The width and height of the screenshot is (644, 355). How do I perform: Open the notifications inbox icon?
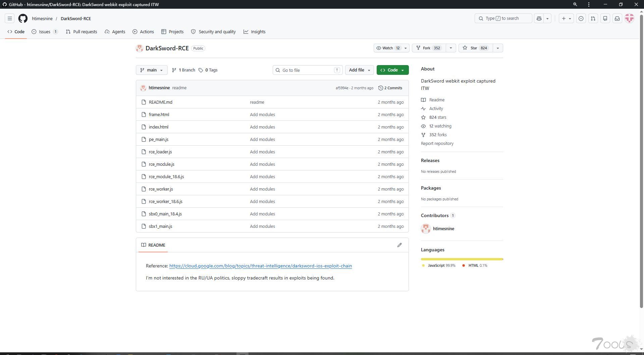pos(617,18)
